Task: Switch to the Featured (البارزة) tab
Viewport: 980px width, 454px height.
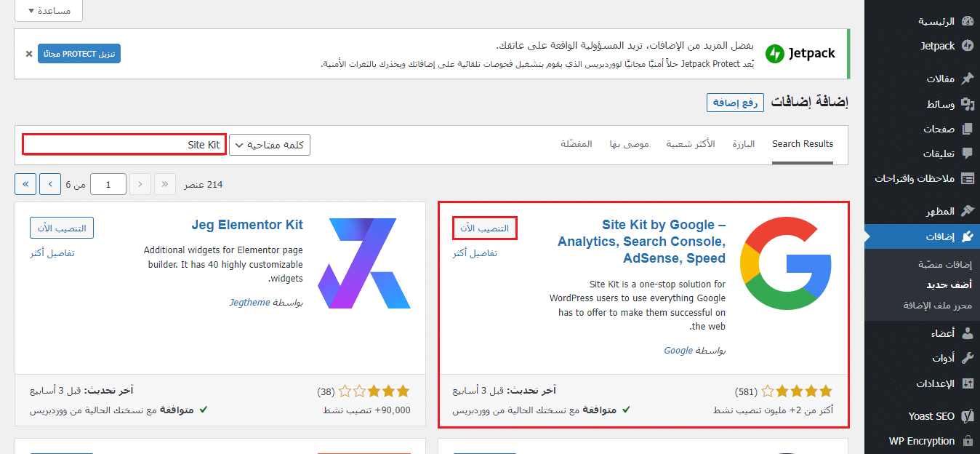Action: coord(743,144)
